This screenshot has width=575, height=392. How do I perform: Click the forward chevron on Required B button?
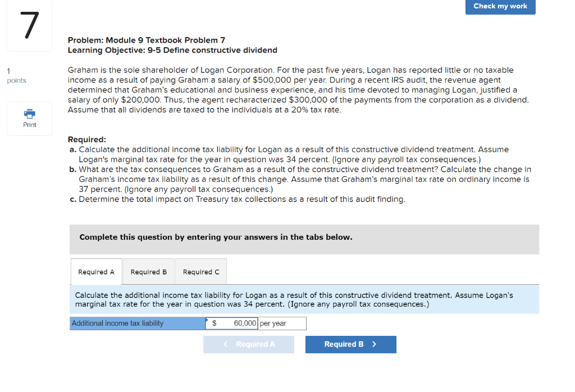tap(375, 344)
